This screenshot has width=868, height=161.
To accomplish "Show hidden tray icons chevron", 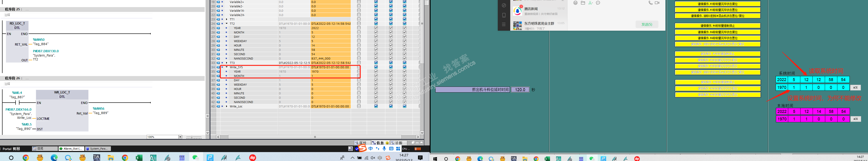I will (352, 158).
